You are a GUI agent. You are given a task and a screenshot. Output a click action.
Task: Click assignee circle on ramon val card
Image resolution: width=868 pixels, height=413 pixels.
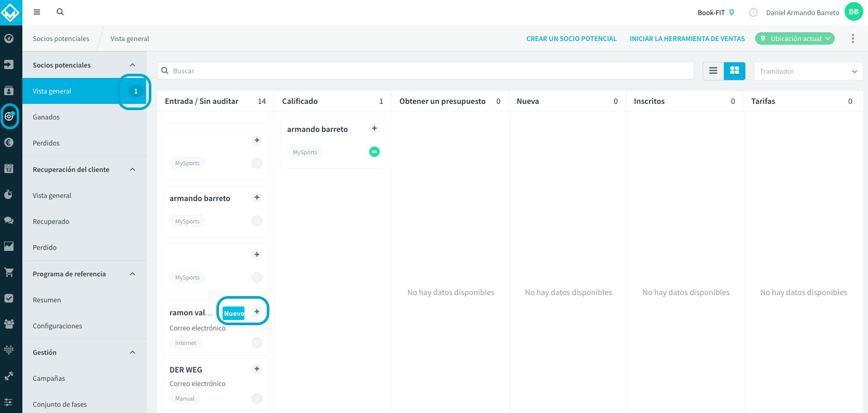257,343
